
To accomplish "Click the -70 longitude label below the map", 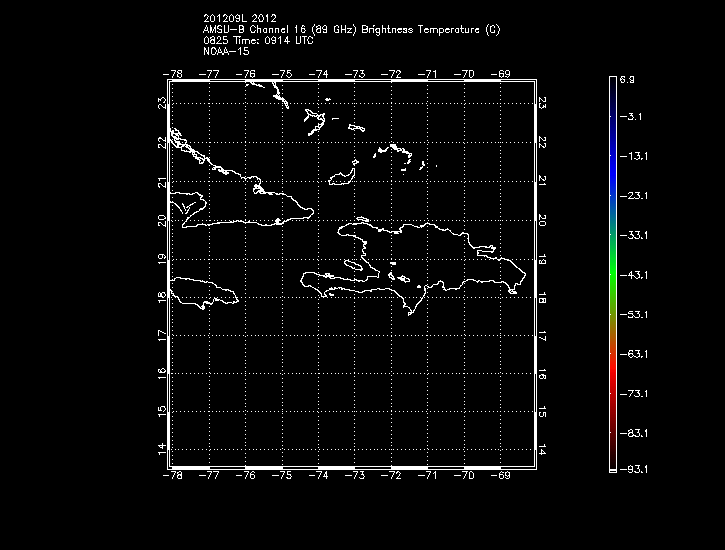I will pyautogui.click(x=464, y=475).
